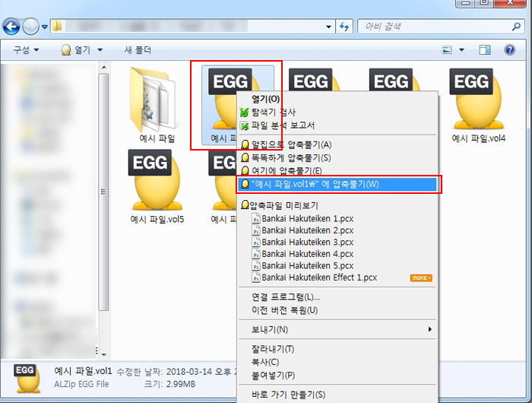Choose 열기(O) in the context menu
Viewport: 532px width, 403px height.
pyautogui.click(x=337, y=99)
